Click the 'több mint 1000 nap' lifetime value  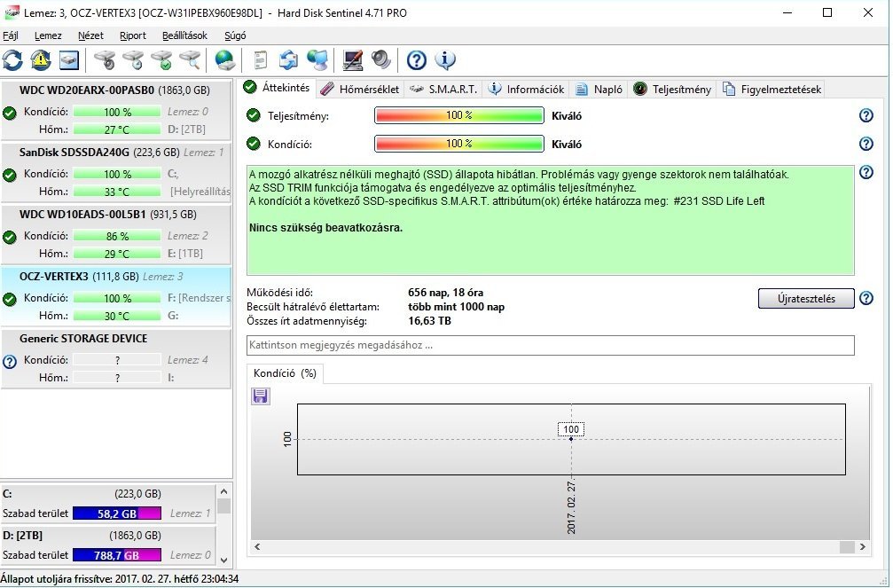coord(456,307)
